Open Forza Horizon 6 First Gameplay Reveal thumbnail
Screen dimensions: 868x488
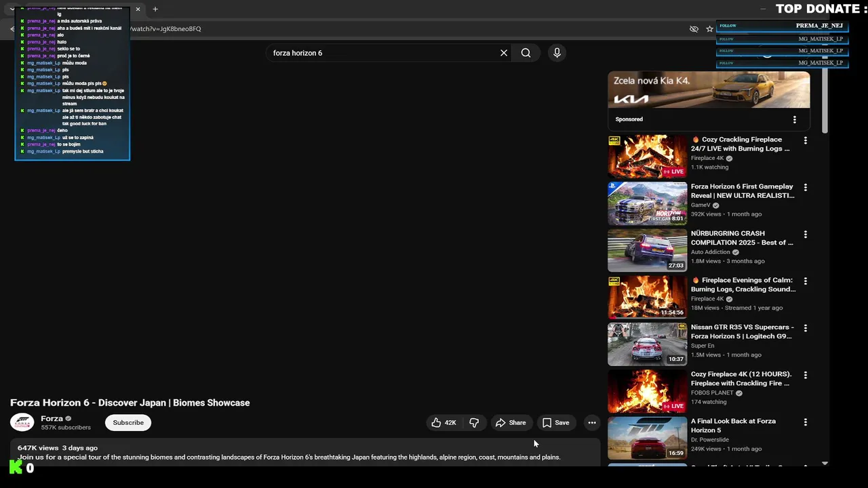click(x=648, y=203)
